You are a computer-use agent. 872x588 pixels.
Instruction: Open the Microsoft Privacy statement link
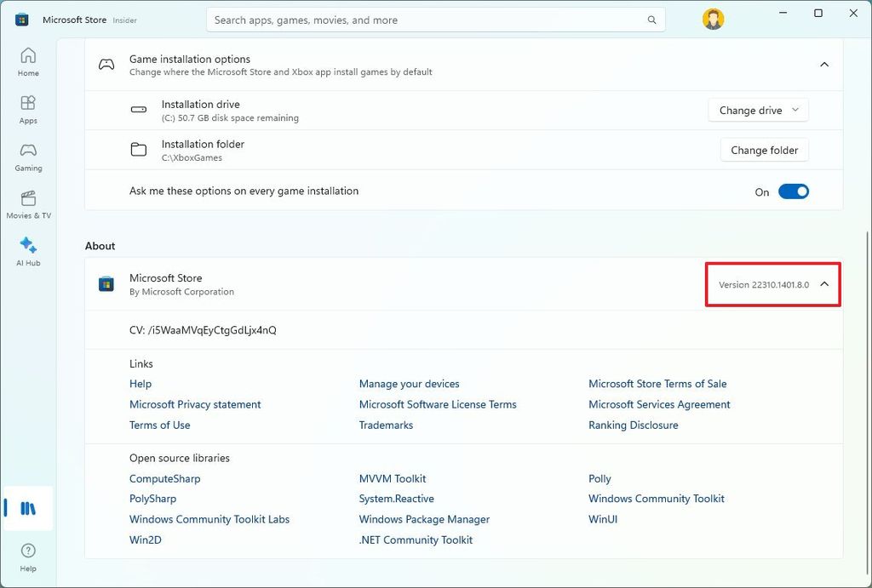point(195,405)
